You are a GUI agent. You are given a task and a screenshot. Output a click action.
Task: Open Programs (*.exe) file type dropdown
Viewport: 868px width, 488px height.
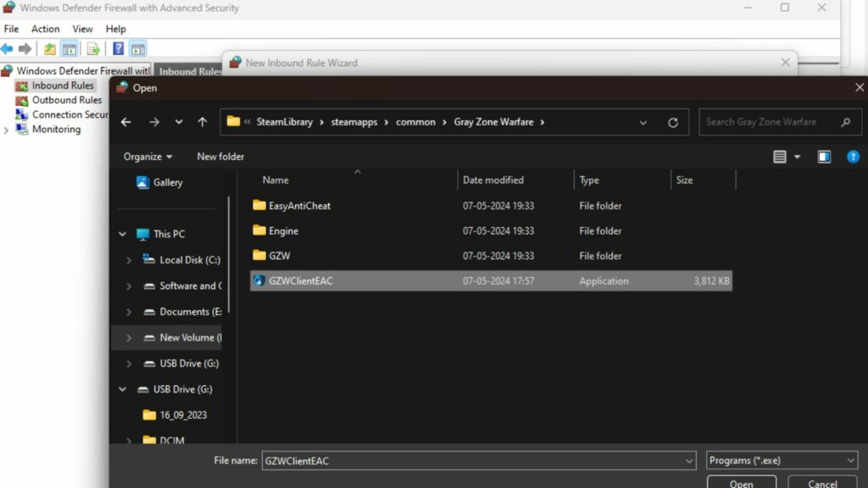tap(782, 460)
